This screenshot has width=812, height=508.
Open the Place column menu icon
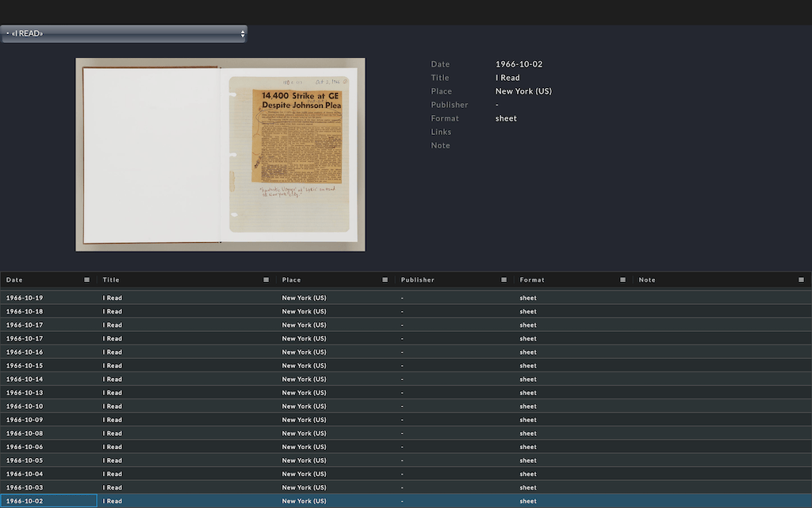385,279
